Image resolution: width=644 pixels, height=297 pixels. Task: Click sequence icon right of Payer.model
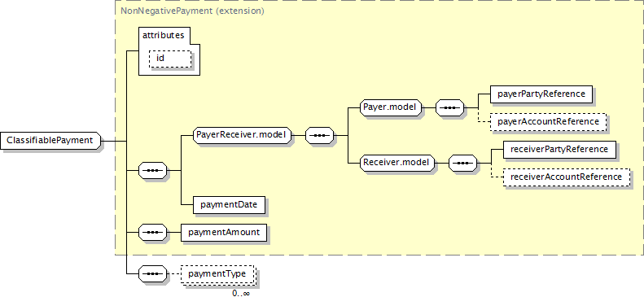[x=449, y=108]
